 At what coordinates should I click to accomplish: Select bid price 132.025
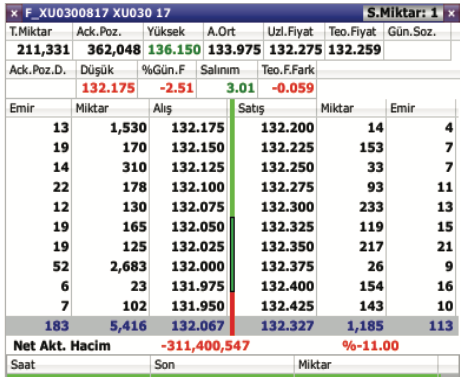(198, 247)
